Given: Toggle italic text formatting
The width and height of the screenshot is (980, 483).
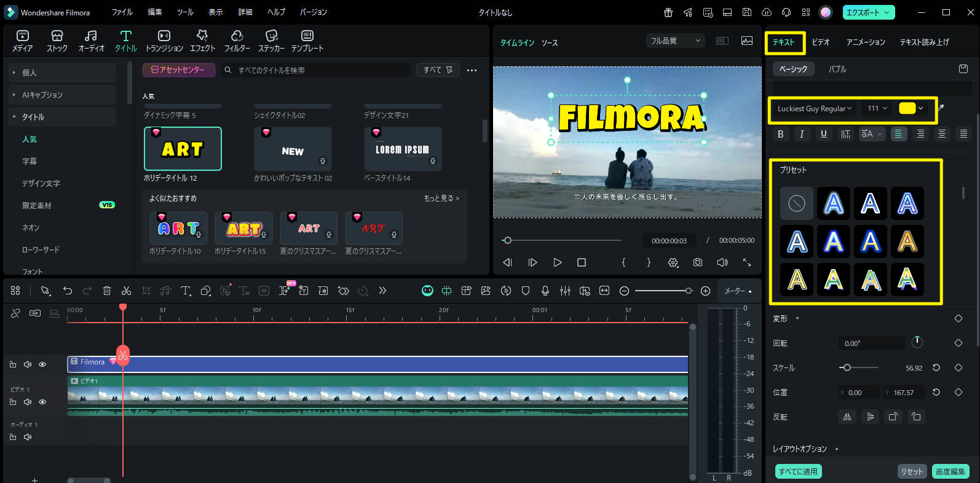Looking at the screenshot, I should [x=802, y=134].
